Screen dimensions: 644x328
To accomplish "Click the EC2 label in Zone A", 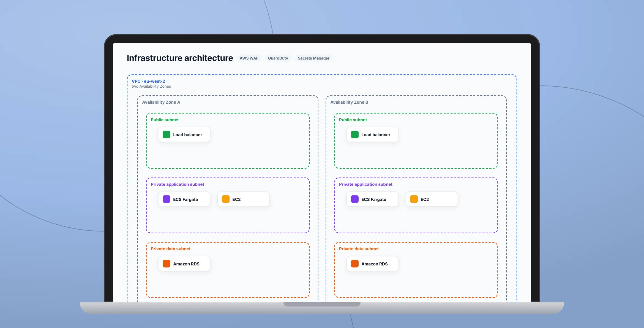I will (x=236, y=199).
